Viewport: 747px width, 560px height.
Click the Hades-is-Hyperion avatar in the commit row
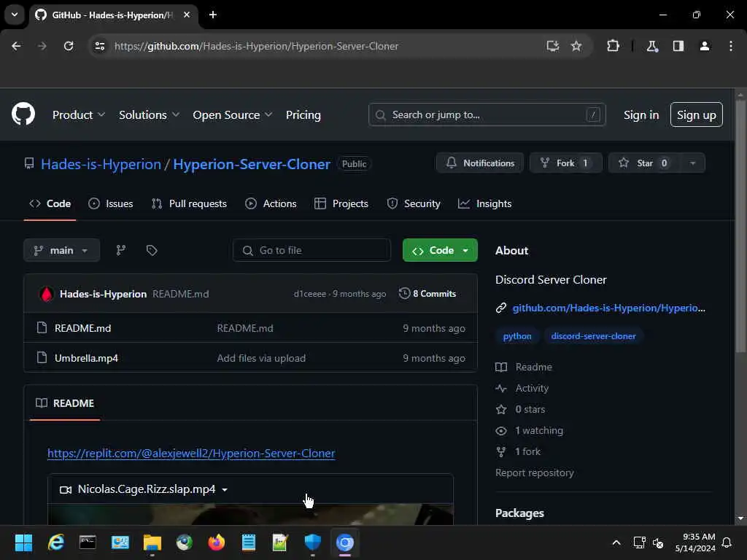pos(47,294)
